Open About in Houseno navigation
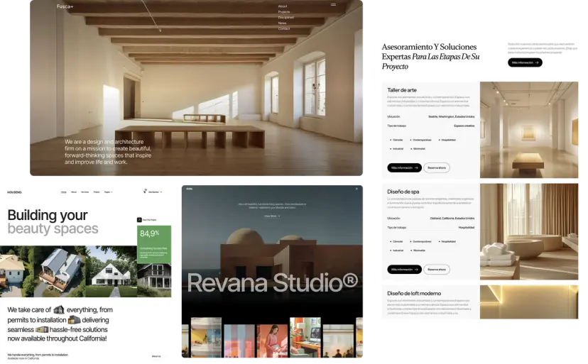The height and width of the screenshot is (364, 588). tap(74, 192)
